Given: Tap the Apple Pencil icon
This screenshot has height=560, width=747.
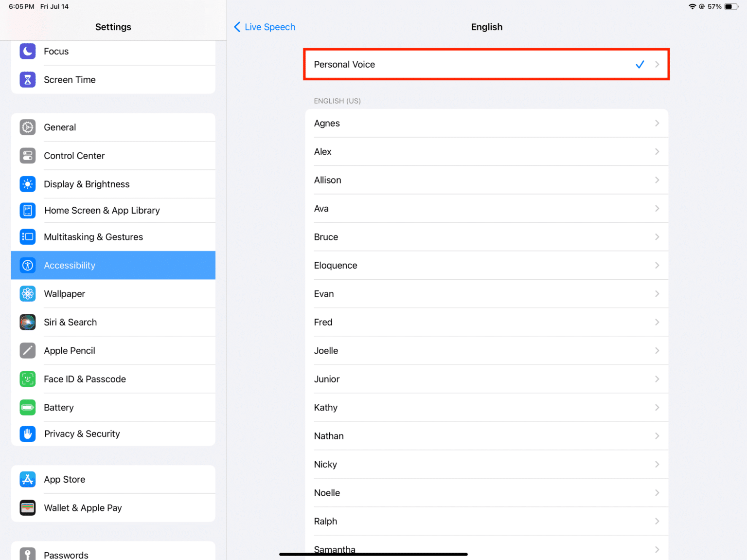Looking at the screenshot, I should pyautogui.click(x=28, y=350).
